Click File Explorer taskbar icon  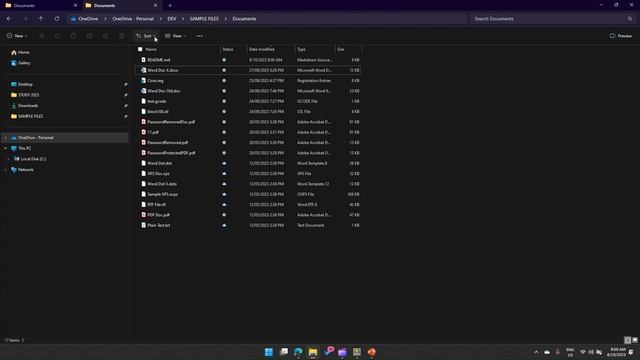[313, 352]
